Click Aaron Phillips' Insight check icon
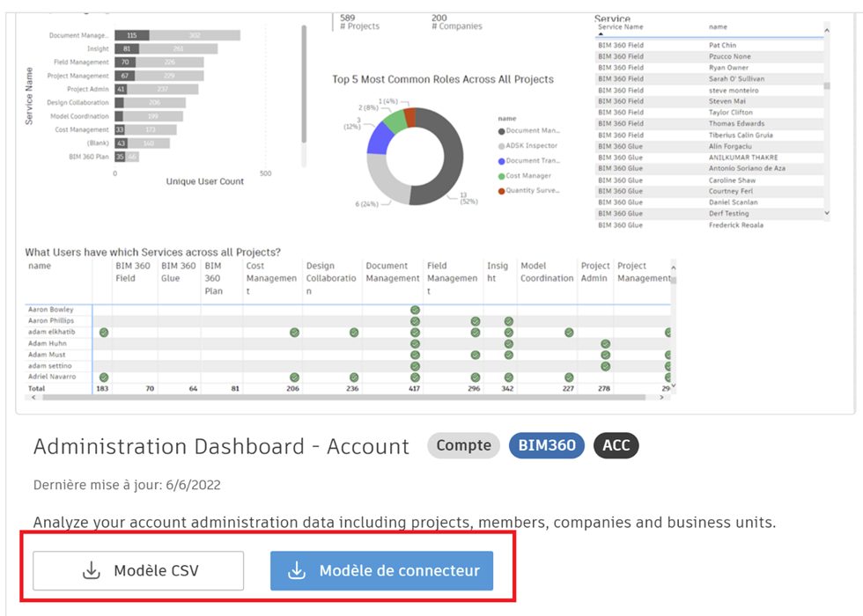Screen dimensions: 863x616 [x=509, y=321]
